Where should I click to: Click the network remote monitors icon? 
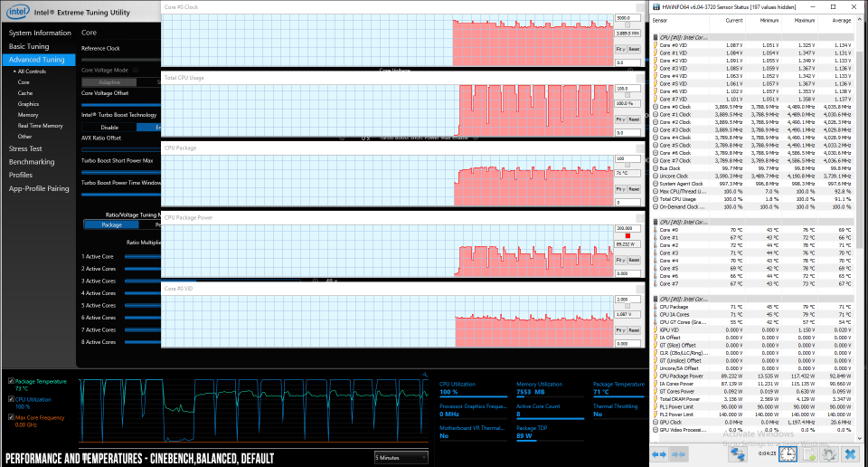737,453
